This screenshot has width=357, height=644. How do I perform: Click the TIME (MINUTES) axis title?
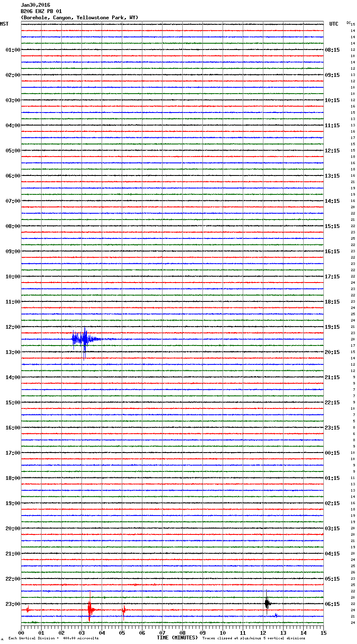point(177,638)
